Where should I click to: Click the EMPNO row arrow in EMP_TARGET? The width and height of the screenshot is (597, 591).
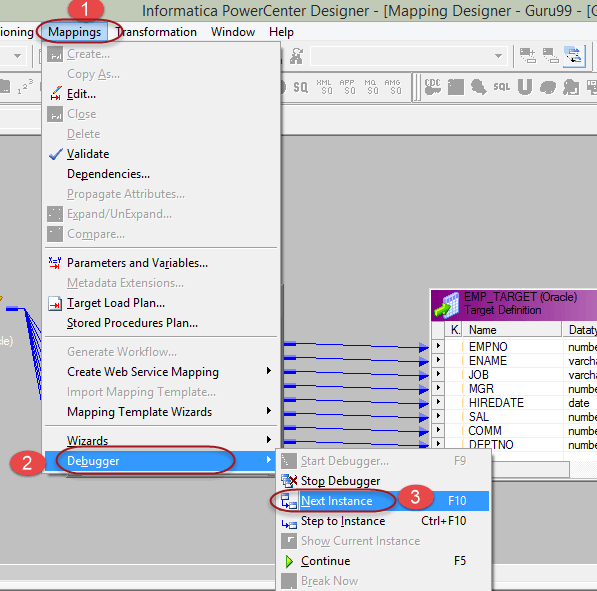click(x=438, y=346)
